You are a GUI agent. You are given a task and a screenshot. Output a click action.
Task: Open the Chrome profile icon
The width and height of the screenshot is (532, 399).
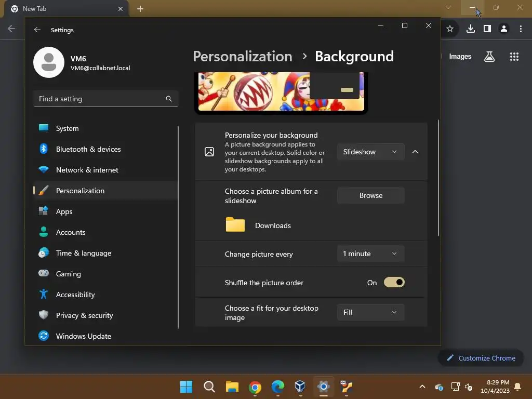pyautogui.click(x=504, y=29)
